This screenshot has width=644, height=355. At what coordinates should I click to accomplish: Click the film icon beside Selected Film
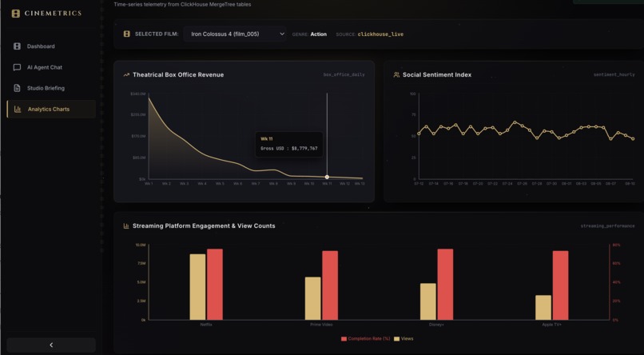(126, 34)
